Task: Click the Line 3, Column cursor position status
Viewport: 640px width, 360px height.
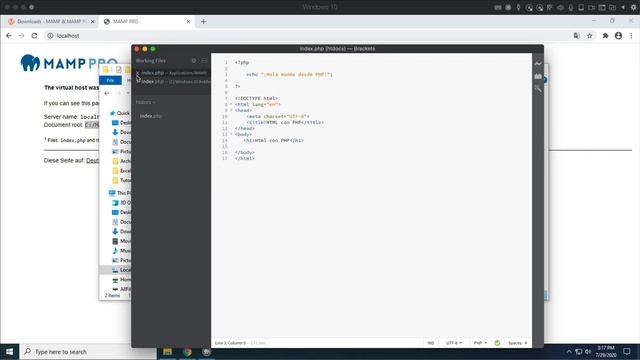Action: click(231, 343)
